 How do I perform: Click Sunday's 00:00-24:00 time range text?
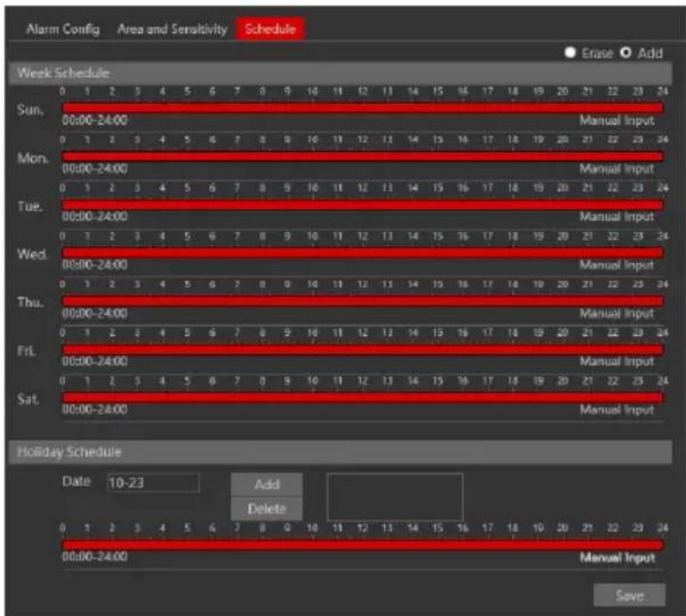(95, 120)
